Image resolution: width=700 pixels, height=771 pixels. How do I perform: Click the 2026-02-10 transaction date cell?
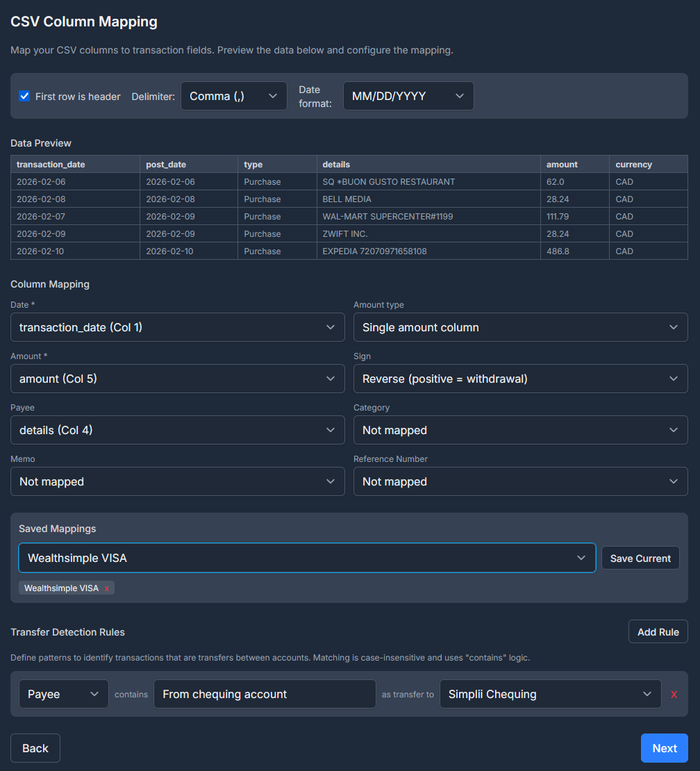tap(75, 251)
